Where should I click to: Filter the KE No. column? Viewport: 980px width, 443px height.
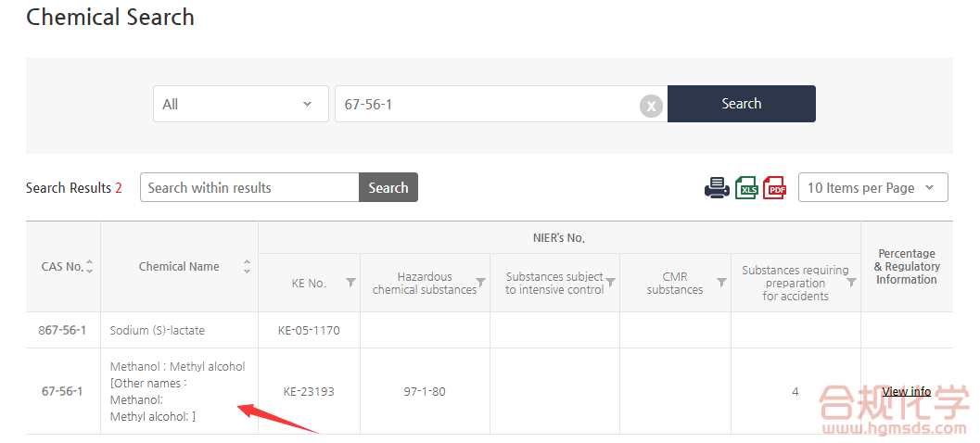point(350,283)
